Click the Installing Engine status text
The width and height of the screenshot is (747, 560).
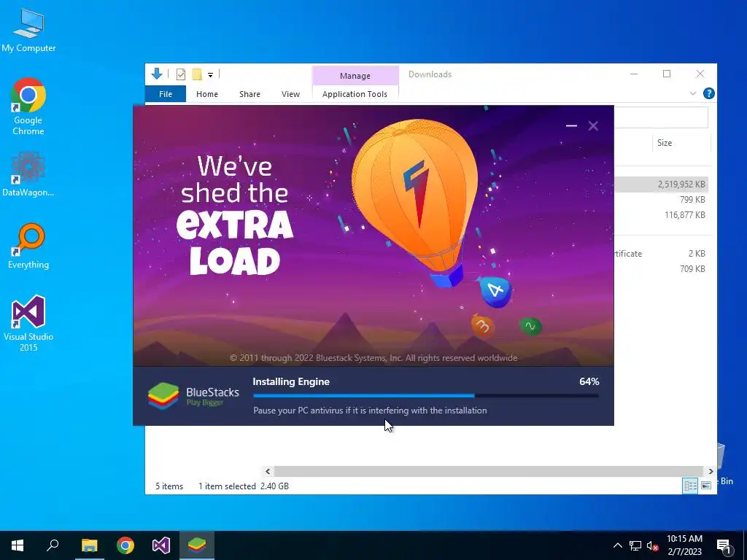click(291, 381)
